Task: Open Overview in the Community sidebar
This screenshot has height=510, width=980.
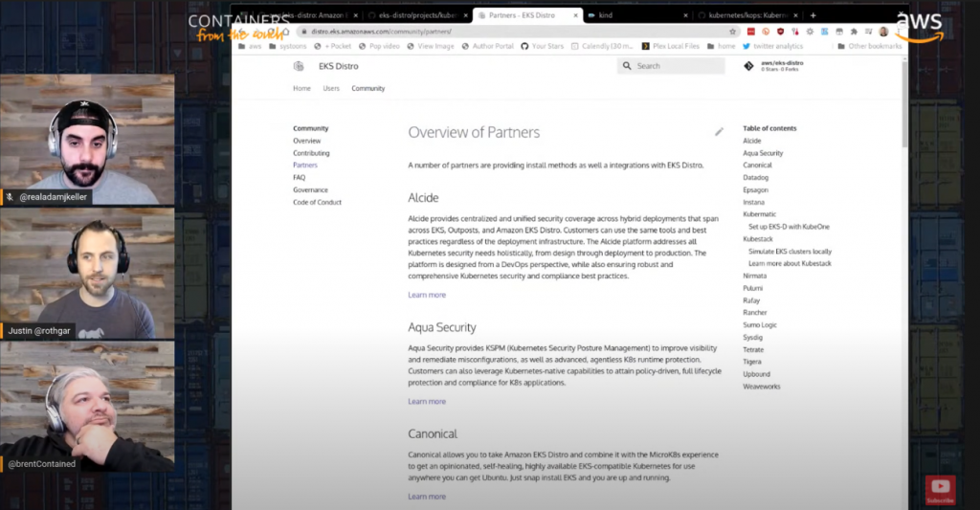Action: click(x=307, y=141)
